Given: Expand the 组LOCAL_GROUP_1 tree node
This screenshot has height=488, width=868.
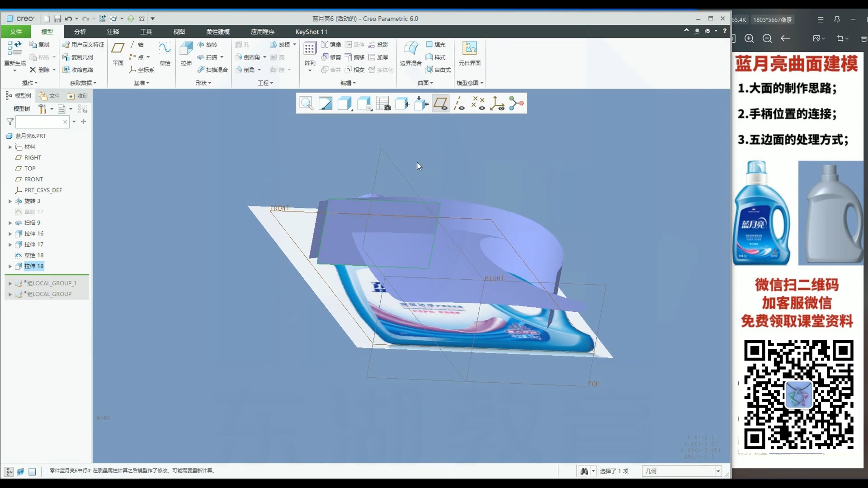Looking at the screenshot, I should tap(10, 283).
